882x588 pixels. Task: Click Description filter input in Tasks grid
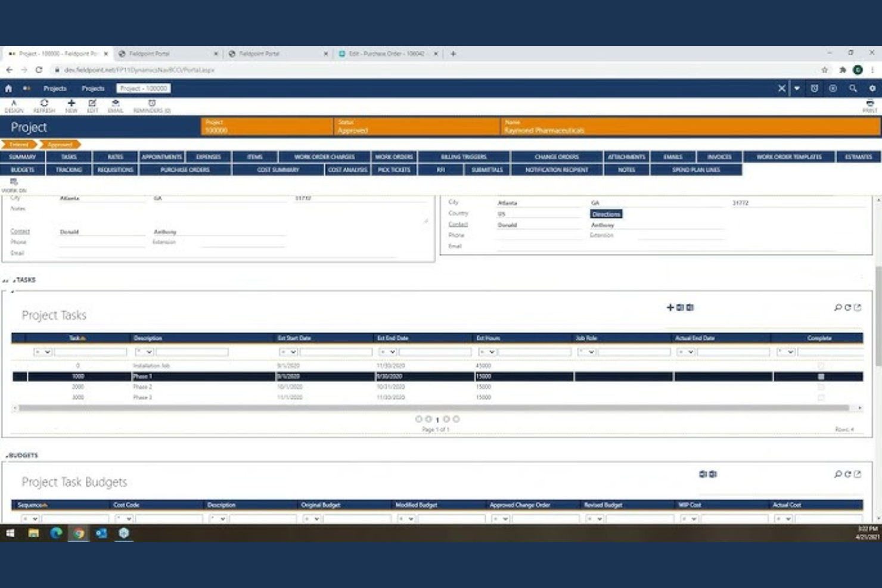[x=192, y=352]
